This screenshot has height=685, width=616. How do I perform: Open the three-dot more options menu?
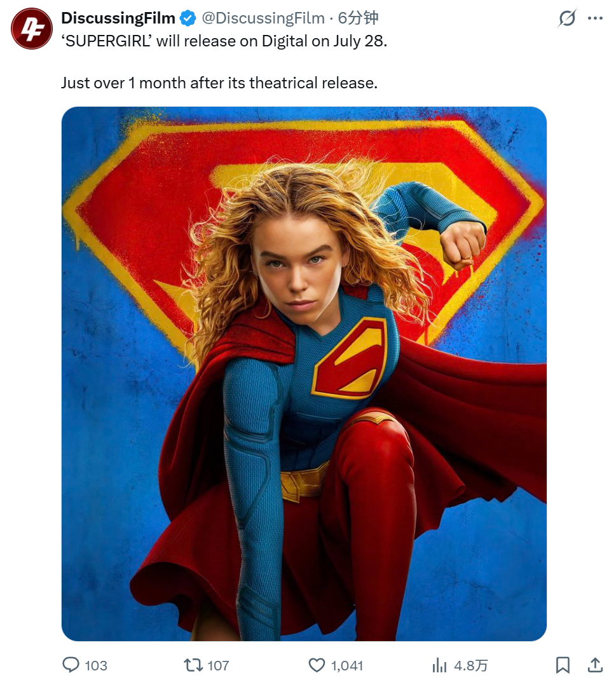[x=595, y=18]
